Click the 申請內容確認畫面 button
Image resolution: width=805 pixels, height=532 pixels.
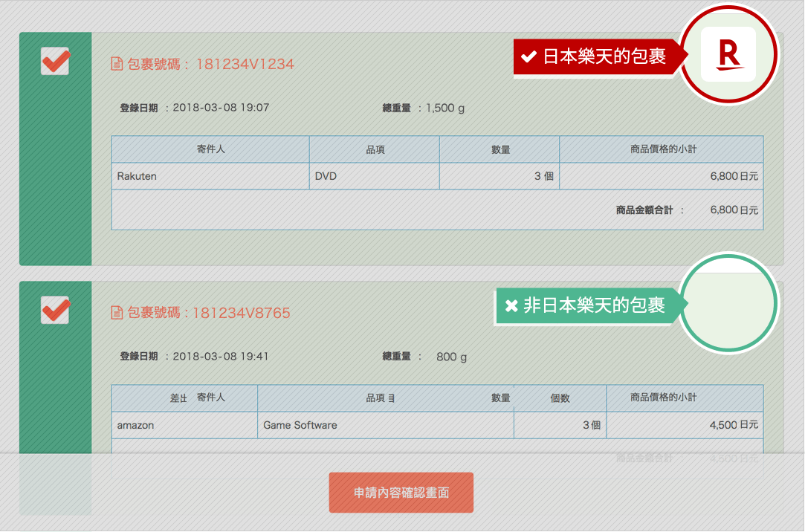tap(401, 493)
